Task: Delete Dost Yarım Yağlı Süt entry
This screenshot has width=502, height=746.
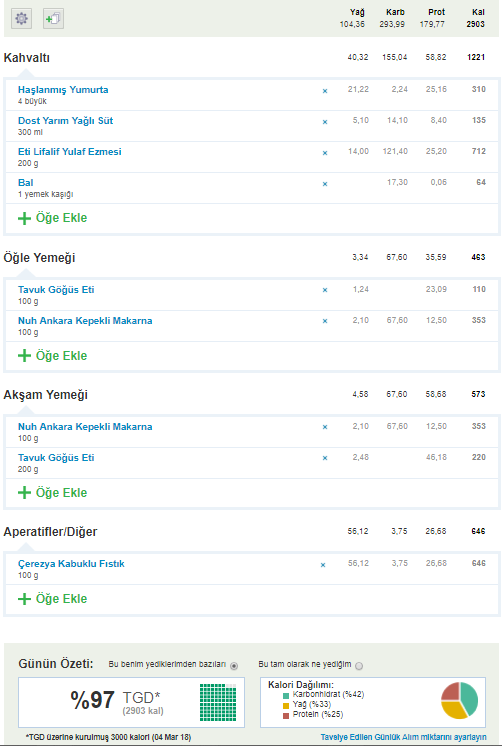Action: point(325,122)
